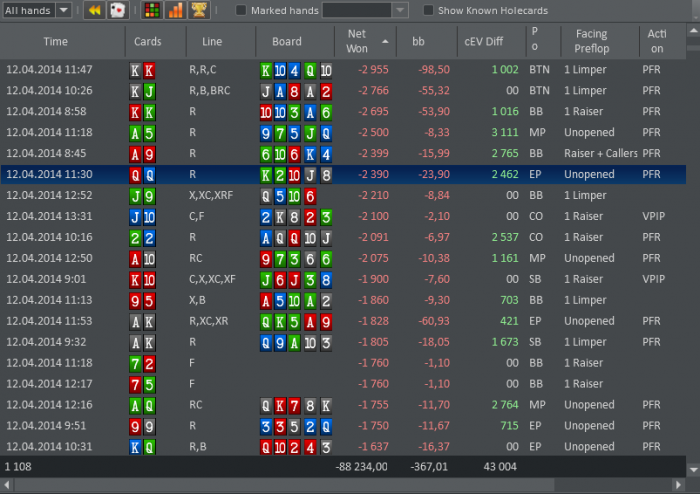Select the 12.04.2014 11:47 hand row
The image size is (700, 494).
pyautogui.click(x=343, y=70)
